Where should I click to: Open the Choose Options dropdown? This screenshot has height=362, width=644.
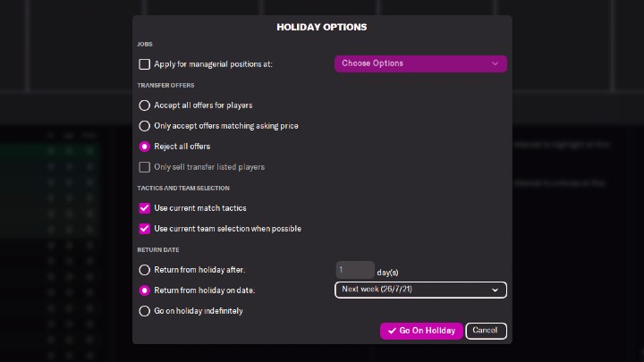(420, 63)
